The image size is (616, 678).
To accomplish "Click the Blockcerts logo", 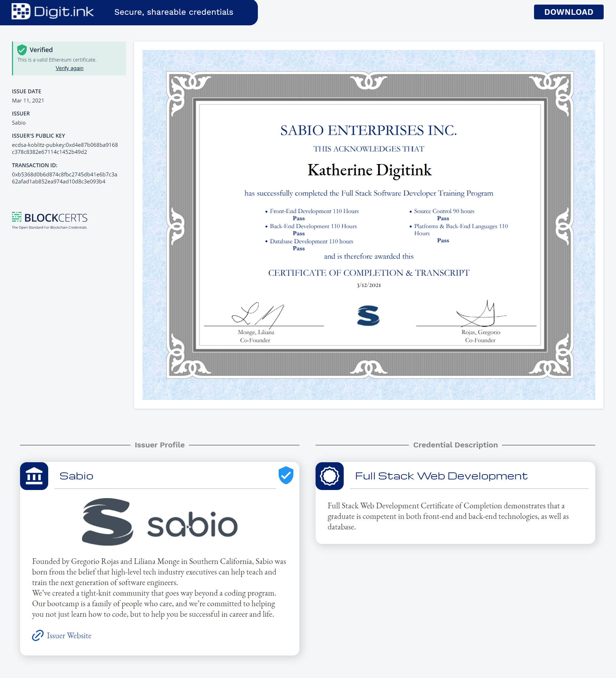I will point(50,220).
